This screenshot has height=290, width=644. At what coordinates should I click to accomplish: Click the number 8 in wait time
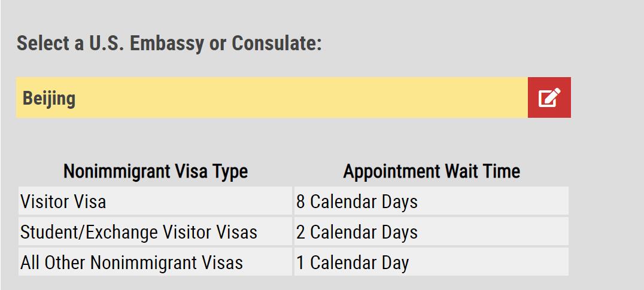click(300, 202)
